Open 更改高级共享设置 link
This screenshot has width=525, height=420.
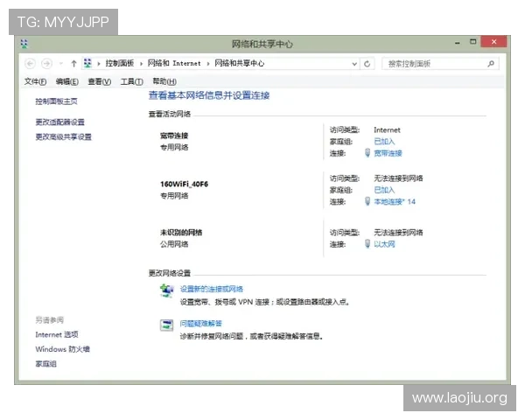[x=63, y=136]
